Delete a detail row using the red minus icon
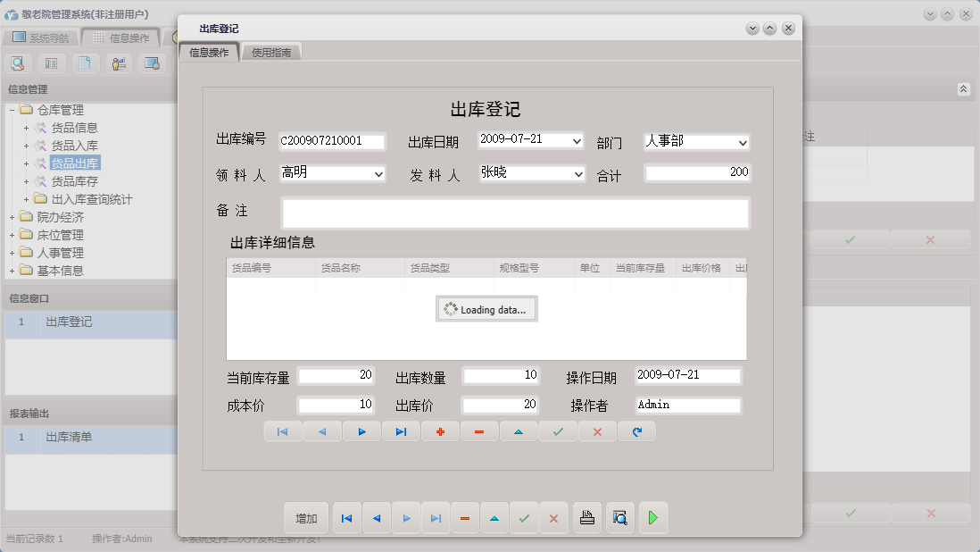The image size is (980, 552). [x=479, y=431]
